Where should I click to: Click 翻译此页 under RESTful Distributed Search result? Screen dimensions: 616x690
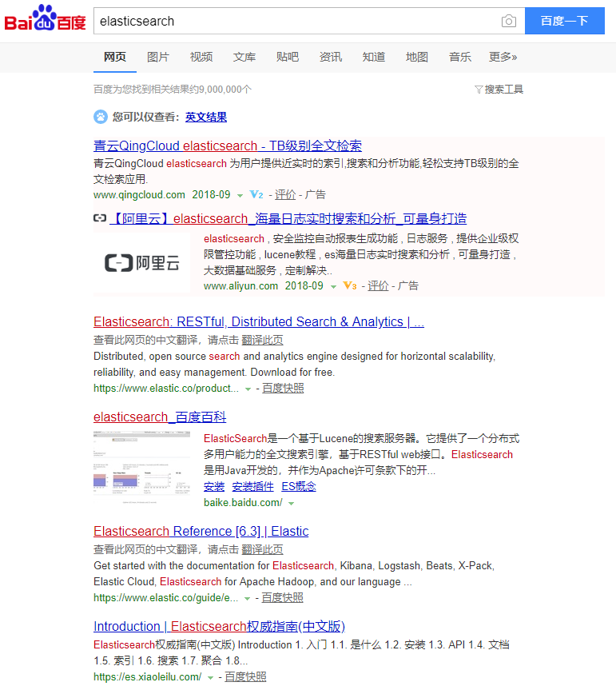pyautogui.click(x=262, y=340)
